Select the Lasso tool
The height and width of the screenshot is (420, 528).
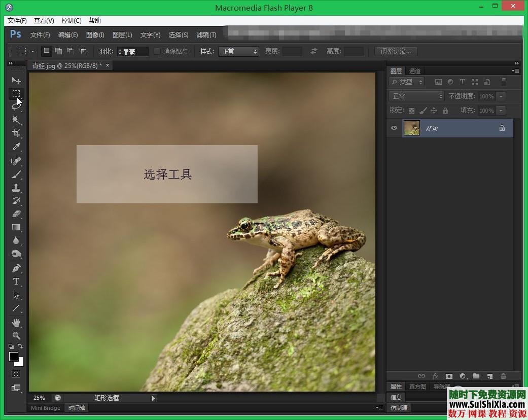point(16,107)
